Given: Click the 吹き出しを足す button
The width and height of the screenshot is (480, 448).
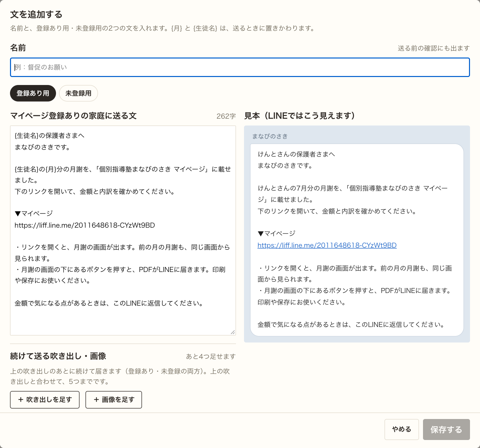Looking at the screenshot, I should tap(45, 400).
